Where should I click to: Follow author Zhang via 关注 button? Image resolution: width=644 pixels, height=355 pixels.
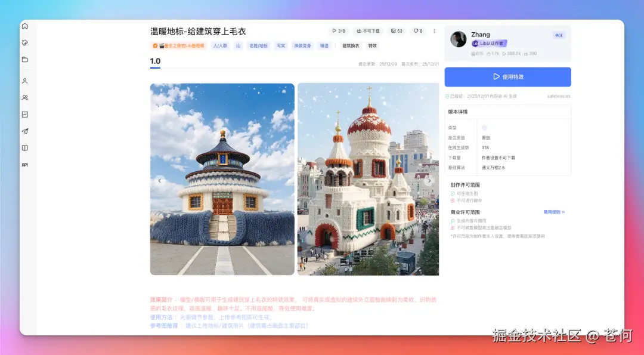559,35
